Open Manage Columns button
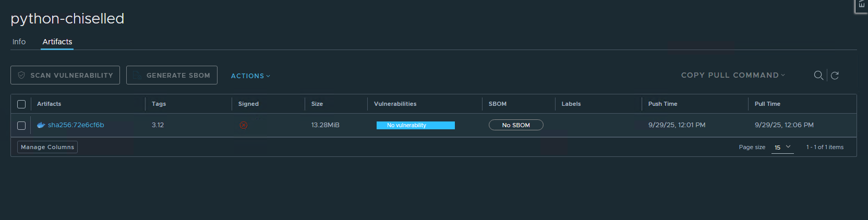 47,147
